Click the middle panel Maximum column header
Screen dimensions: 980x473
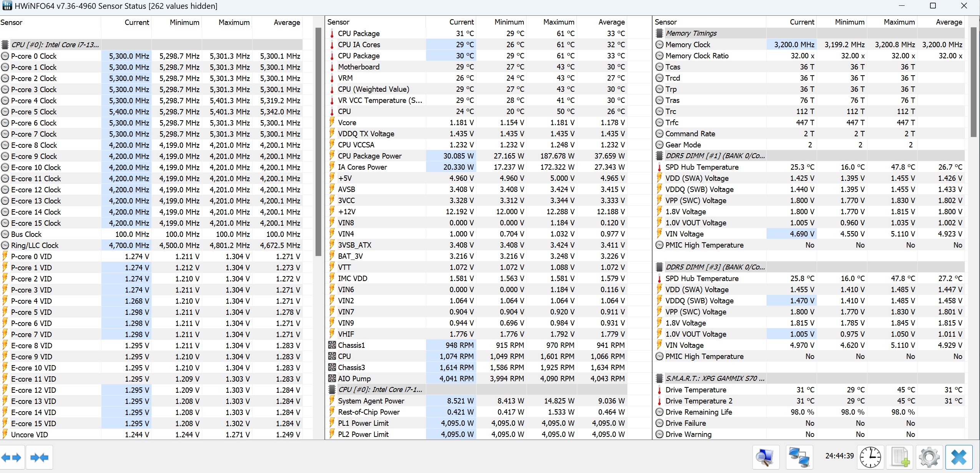click(x=552, y=22)
